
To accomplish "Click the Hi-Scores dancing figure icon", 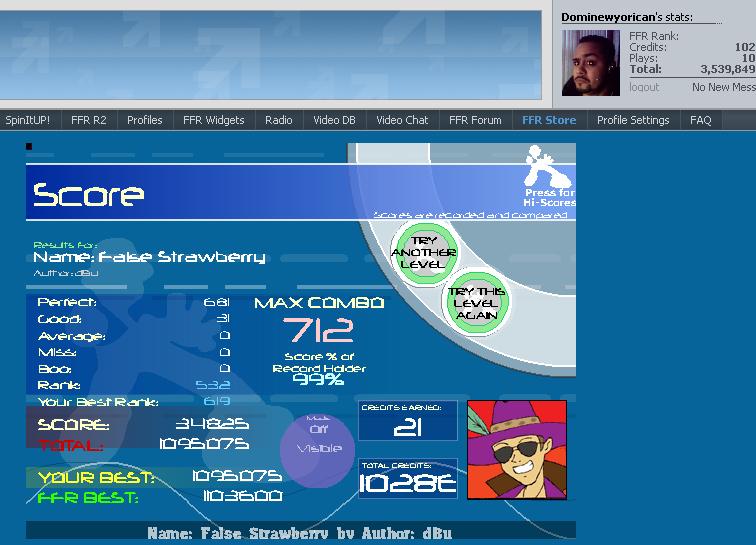I will 548,166.
